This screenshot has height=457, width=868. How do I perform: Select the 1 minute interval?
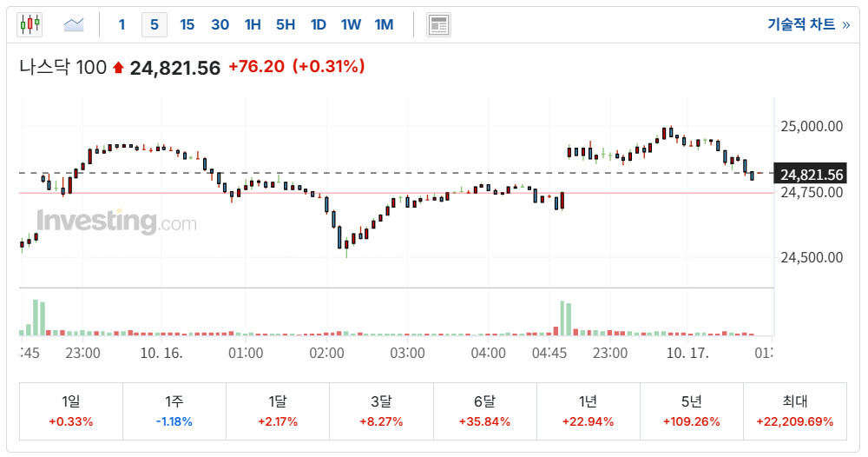(122, 24)
